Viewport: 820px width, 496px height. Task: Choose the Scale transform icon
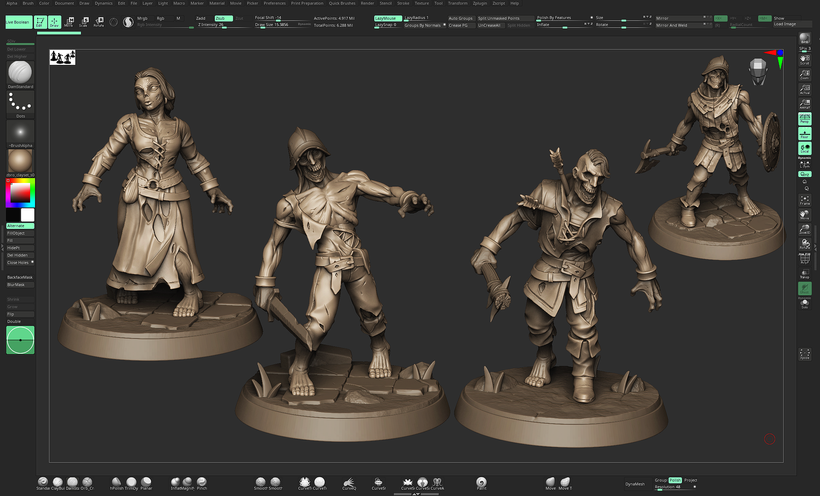84,20
